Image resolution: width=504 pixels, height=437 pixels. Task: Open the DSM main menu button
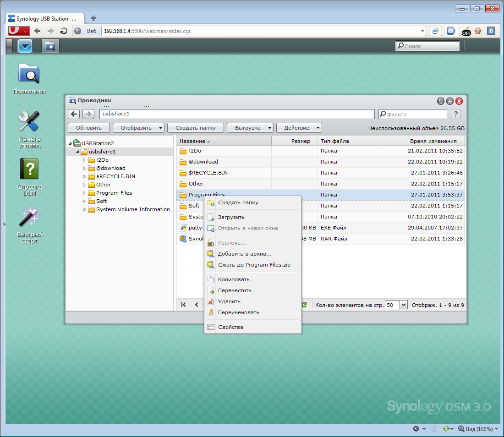(x=25, y=46)
